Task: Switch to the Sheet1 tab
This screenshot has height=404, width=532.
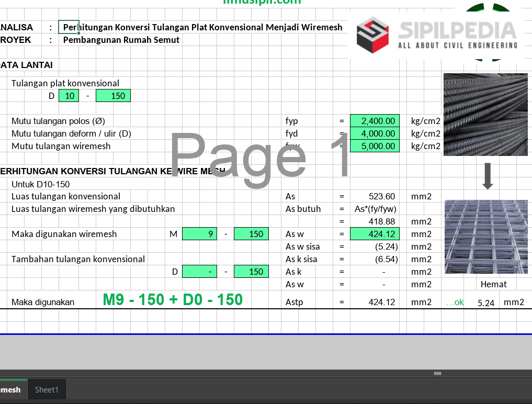Action: pyautogui.click(x=47, y=390)
